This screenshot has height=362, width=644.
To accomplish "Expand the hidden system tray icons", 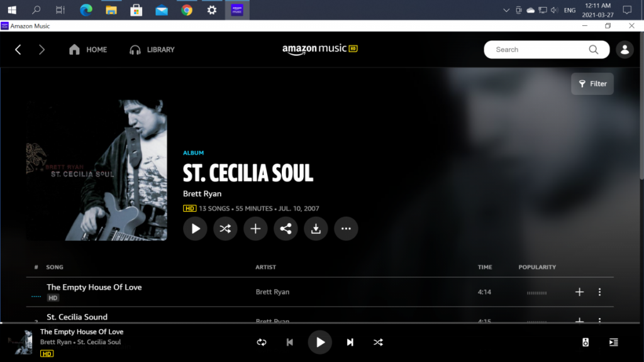I will (506, 10).
